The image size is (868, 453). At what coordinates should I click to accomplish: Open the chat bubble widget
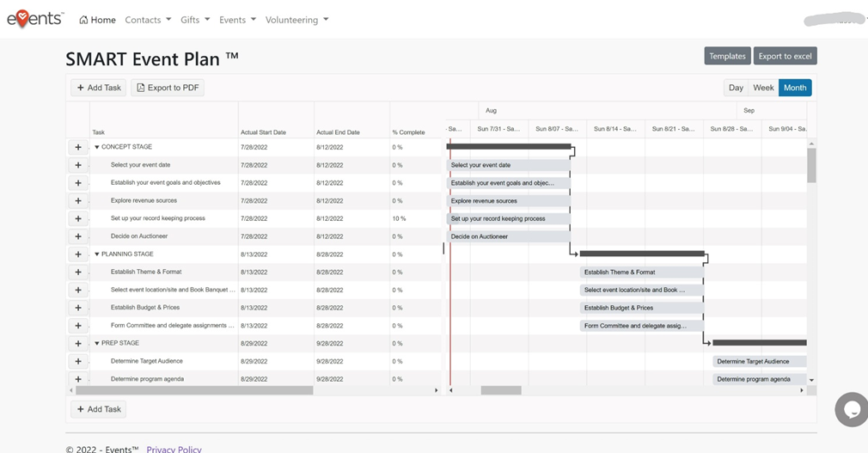pyautogui.click(x=851, y=410)
